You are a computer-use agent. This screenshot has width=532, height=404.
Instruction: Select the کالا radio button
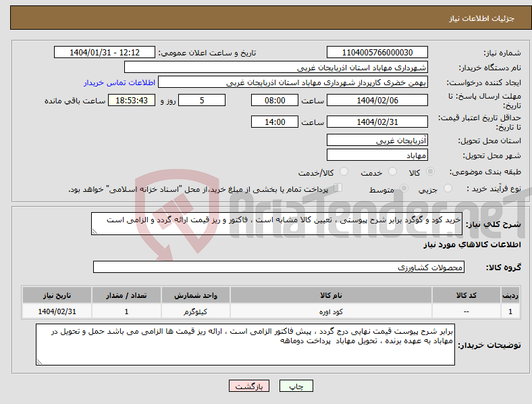(x=430, y=172)
